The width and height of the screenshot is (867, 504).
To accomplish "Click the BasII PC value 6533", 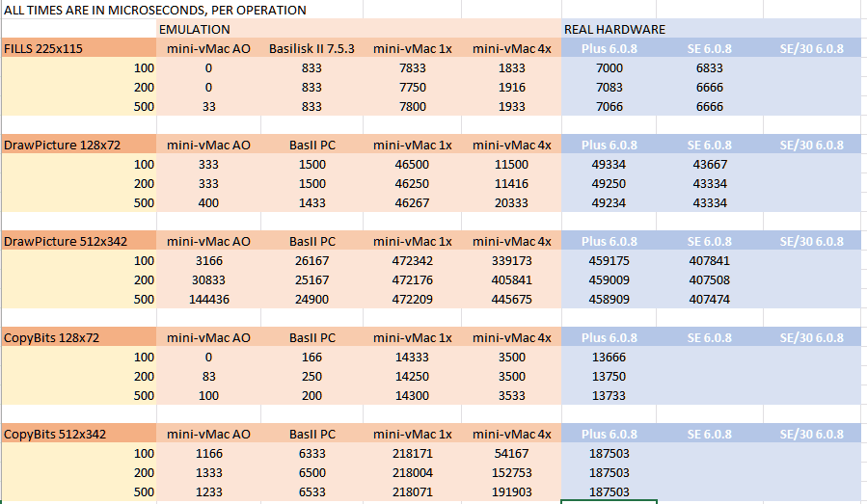I will click(x=312, y=491).
